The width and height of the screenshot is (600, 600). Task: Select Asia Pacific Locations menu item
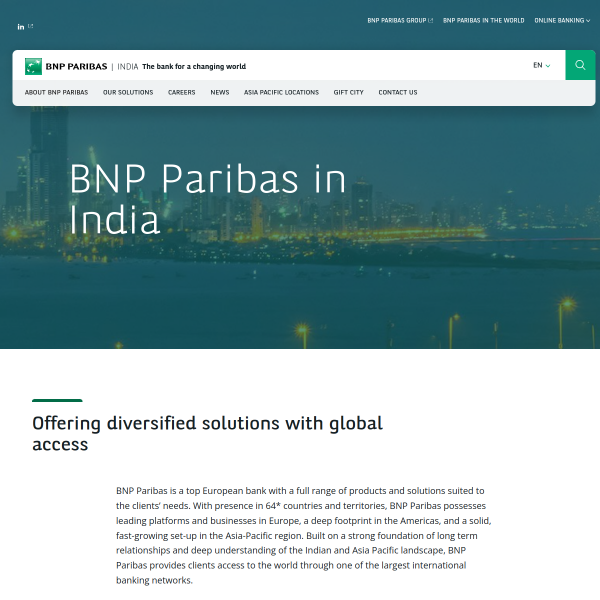[x=281, y=93]
